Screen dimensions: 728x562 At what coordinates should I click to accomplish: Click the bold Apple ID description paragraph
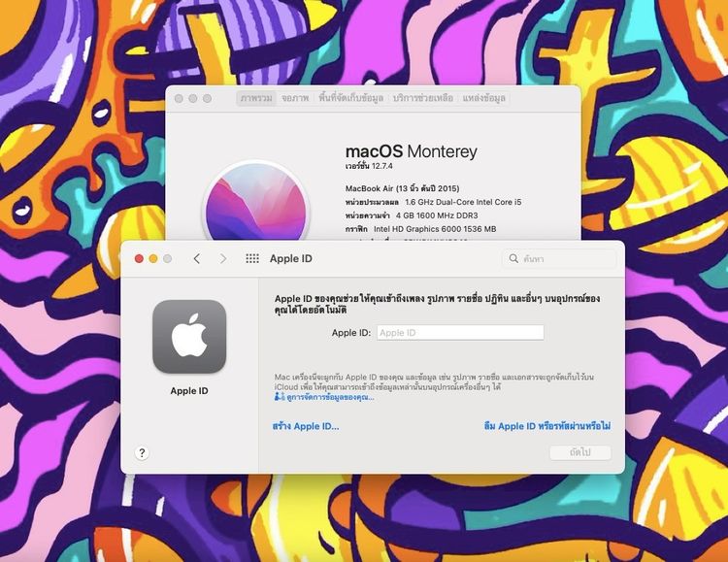pyautogui.click(x=437, y=304)
